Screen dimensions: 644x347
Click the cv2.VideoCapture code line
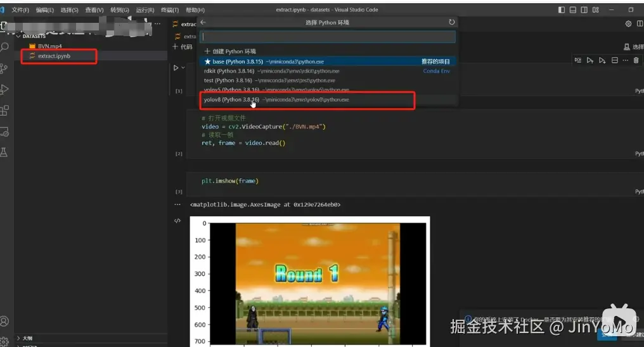coord(263,127)
